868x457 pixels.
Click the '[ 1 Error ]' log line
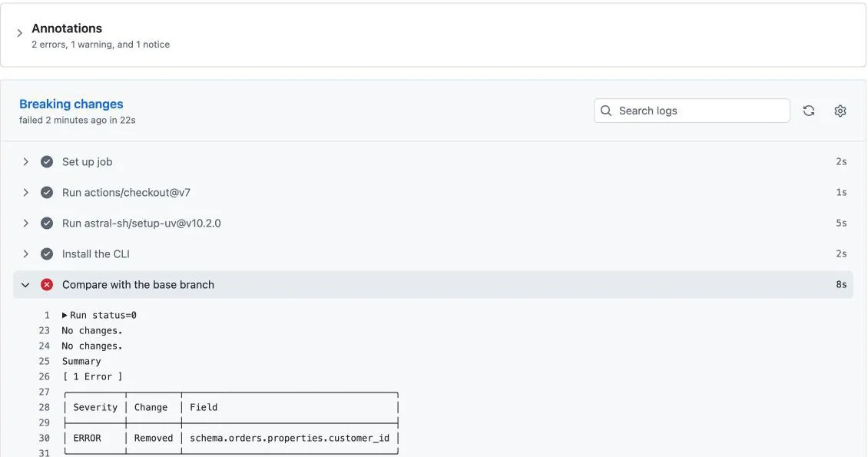(x=92, y=377)
